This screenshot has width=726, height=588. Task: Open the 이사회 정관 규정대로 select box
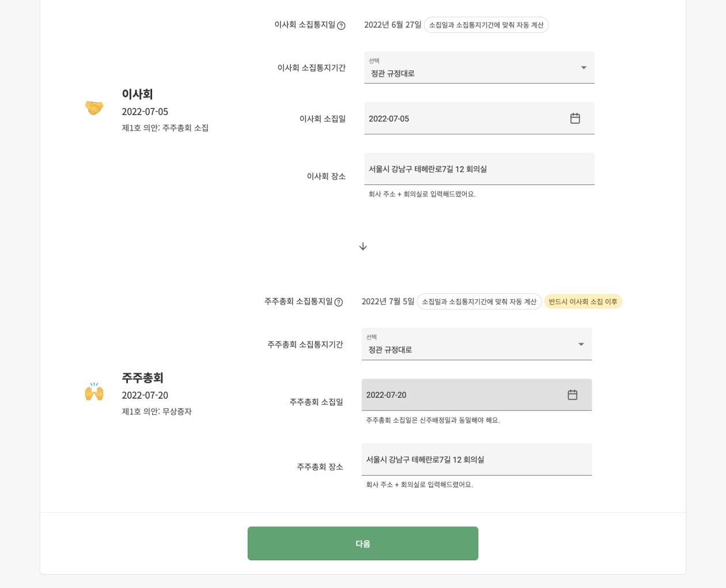(x=472, y=68)
